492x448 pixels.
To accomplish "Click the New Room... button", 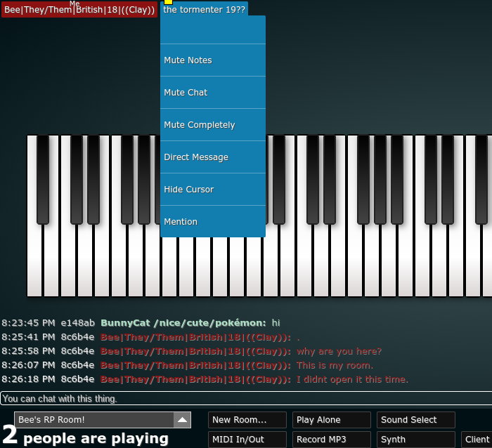I will 247,420.
